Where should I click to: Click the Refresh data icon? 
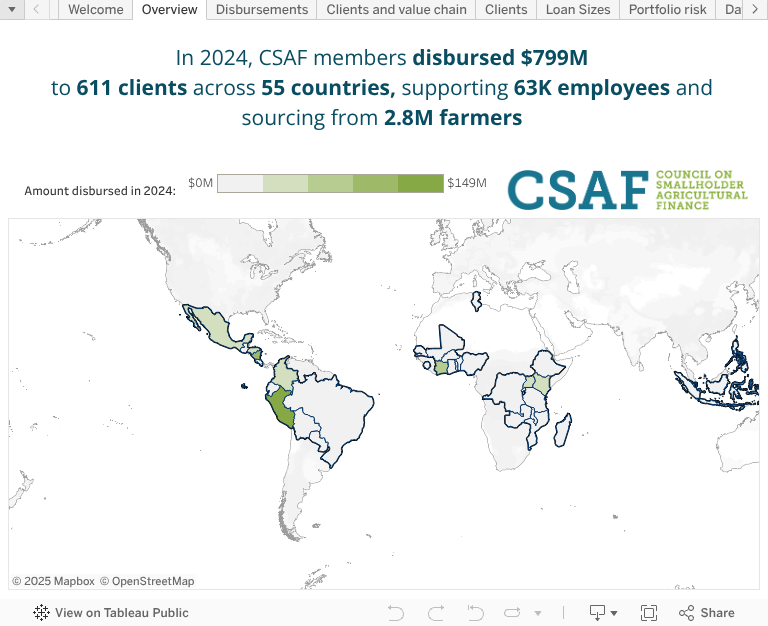(512, 613)
